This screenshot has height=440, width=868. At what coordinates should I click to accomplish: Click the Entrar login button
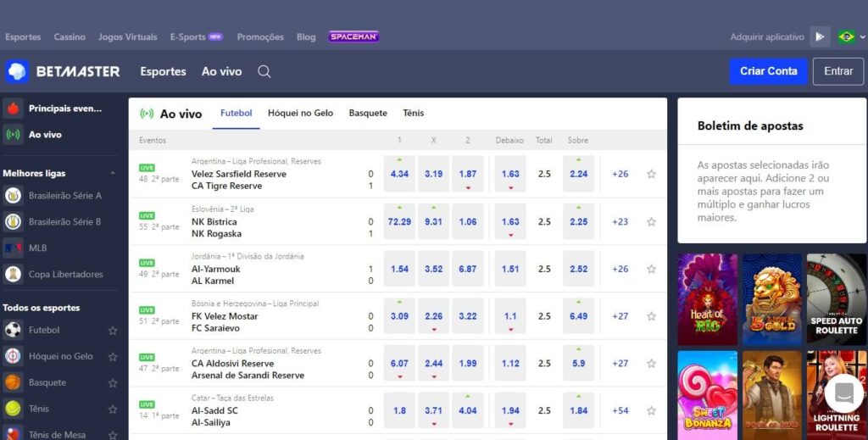pos(837,71)
